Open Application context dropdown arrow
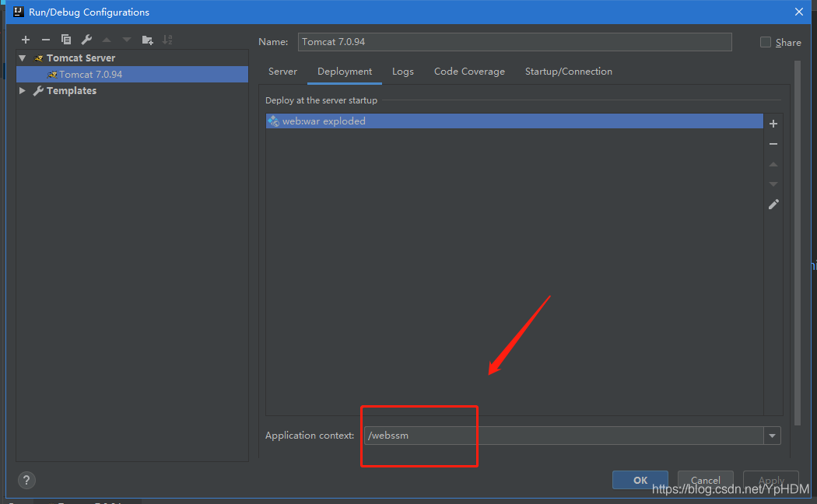 [x=772, y=436]
